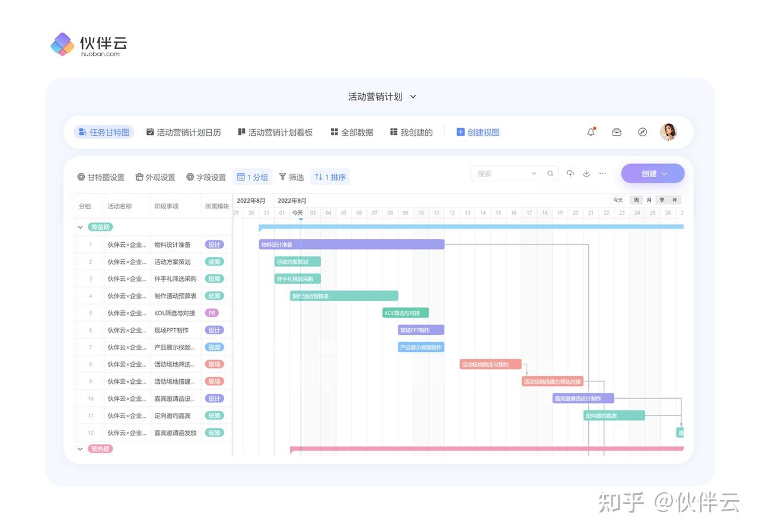
Task: Click the PR tag in row 5
Action: [211, 313]
